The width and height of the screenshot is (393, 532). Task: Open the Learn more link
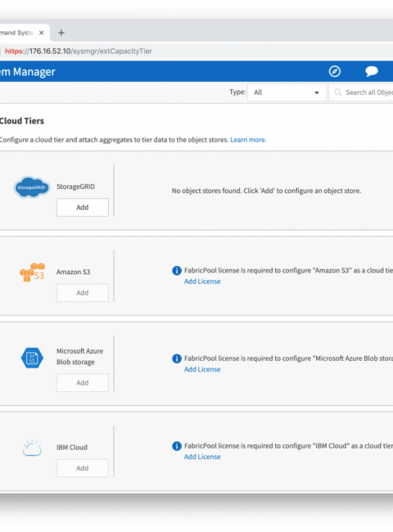[x=248, y=140]
